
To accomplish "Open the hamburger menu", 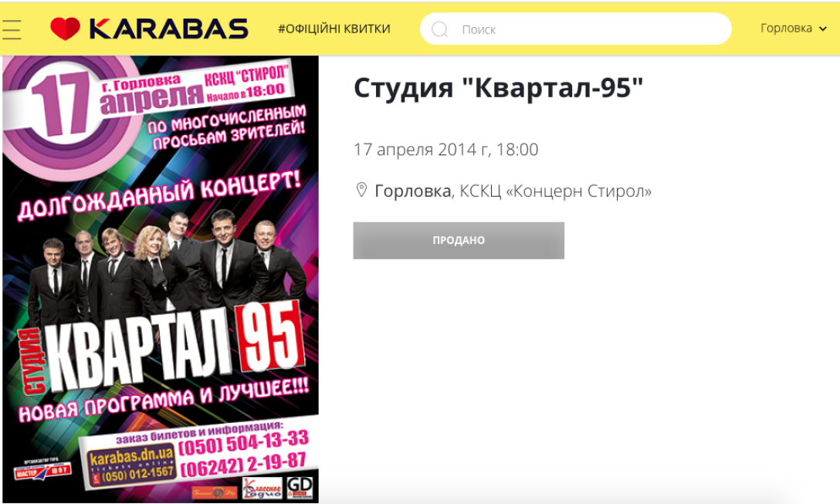I will pos(11,29).
